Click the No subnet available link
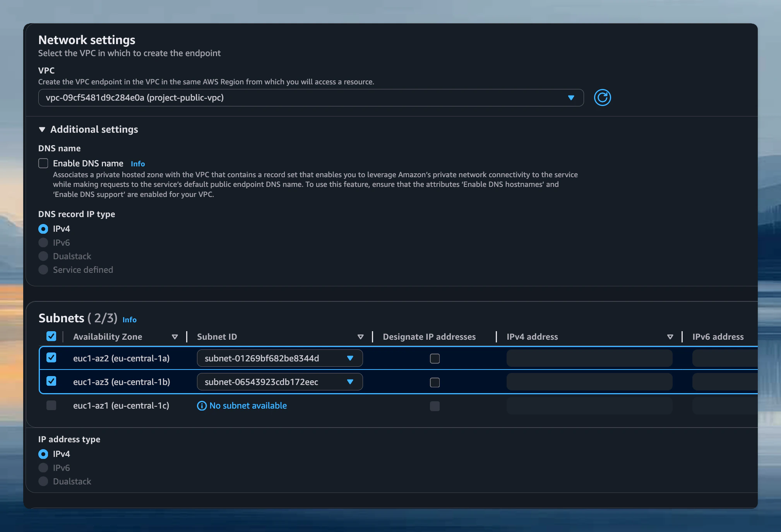The width and height of the screenshot is (781, 532). 248,405
